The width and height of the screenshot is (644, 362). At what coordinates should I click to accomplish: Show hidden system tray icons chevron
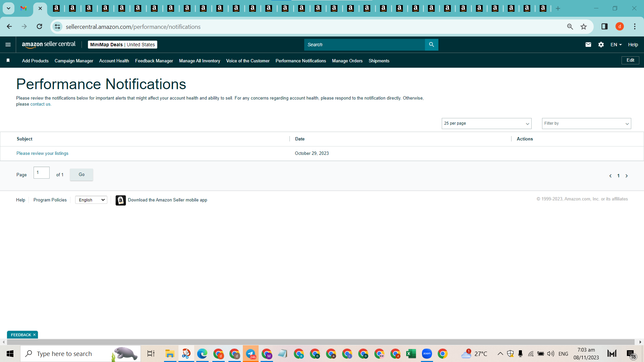coord(500,354)
